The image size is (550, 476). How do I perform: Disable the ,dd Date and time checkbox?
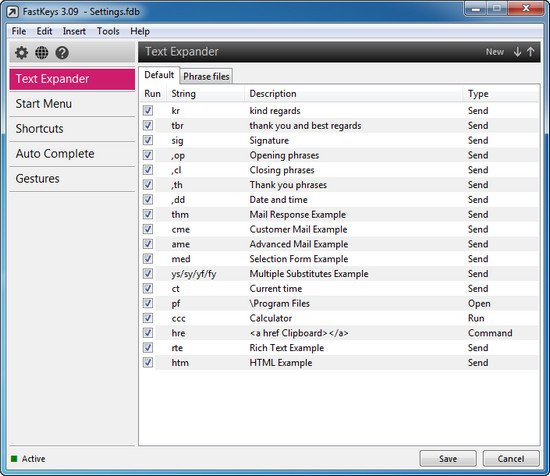tap(148, 200)
